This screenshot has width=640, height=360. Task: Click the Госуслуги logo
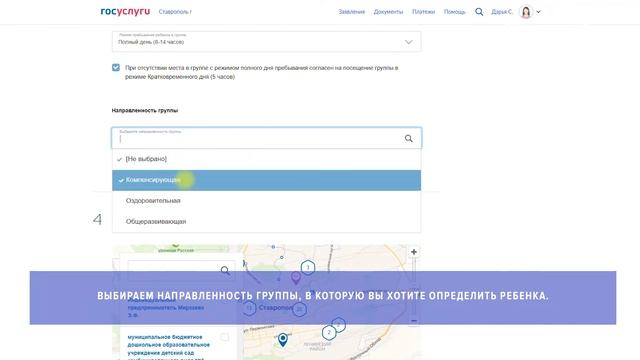(x=125, y=11)
